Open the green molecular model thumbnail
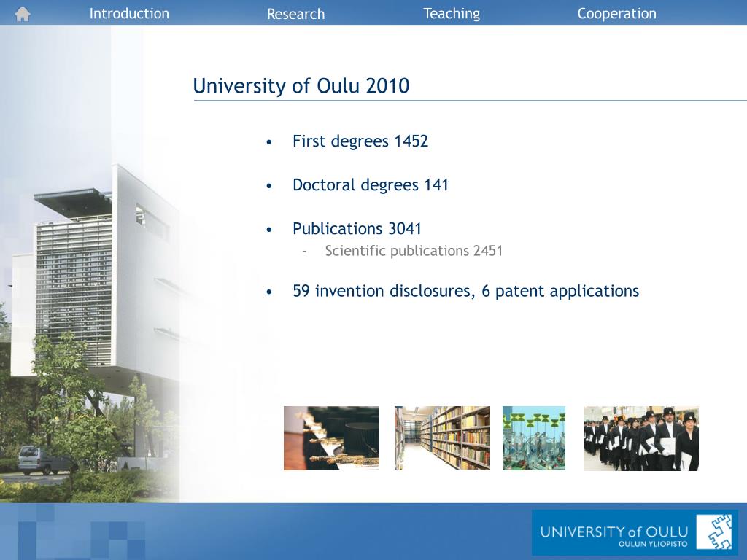 (534, 438)
